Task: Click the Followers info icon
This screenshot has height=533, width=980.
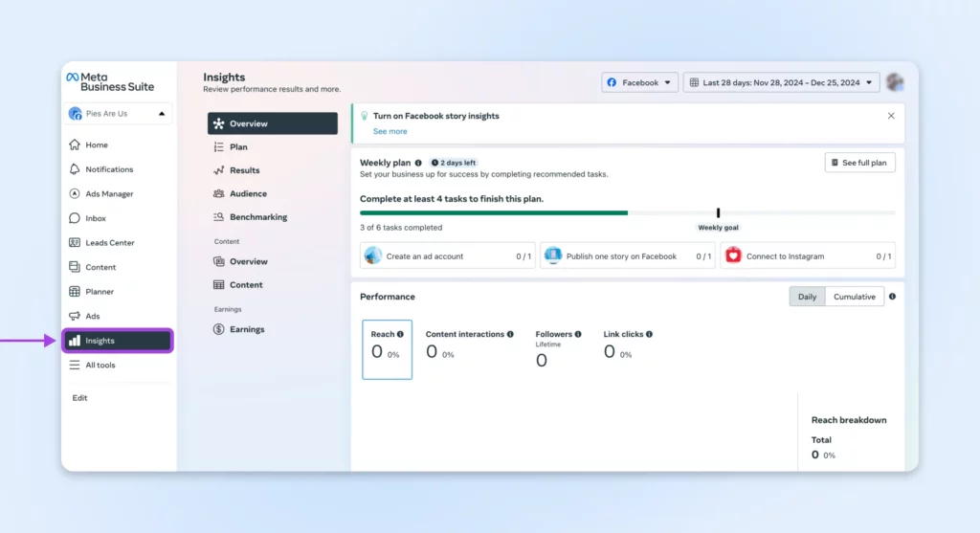Action: [x=578, y=334]
